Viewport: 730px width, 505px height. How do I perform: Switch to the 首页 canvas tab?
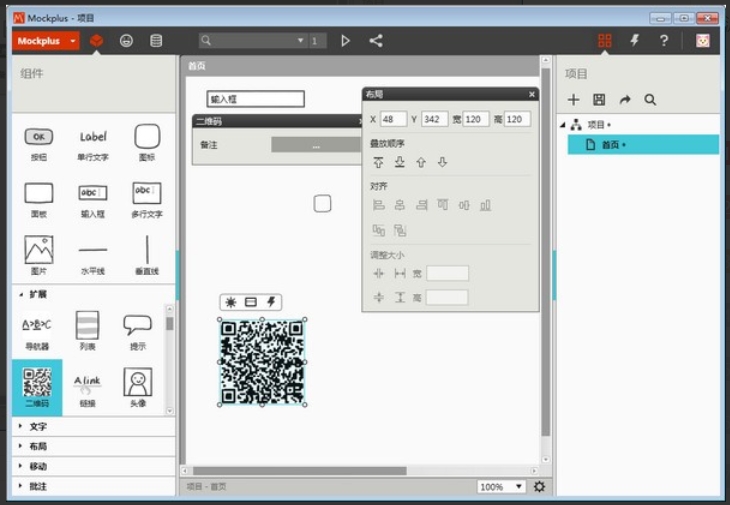point(197,66)
